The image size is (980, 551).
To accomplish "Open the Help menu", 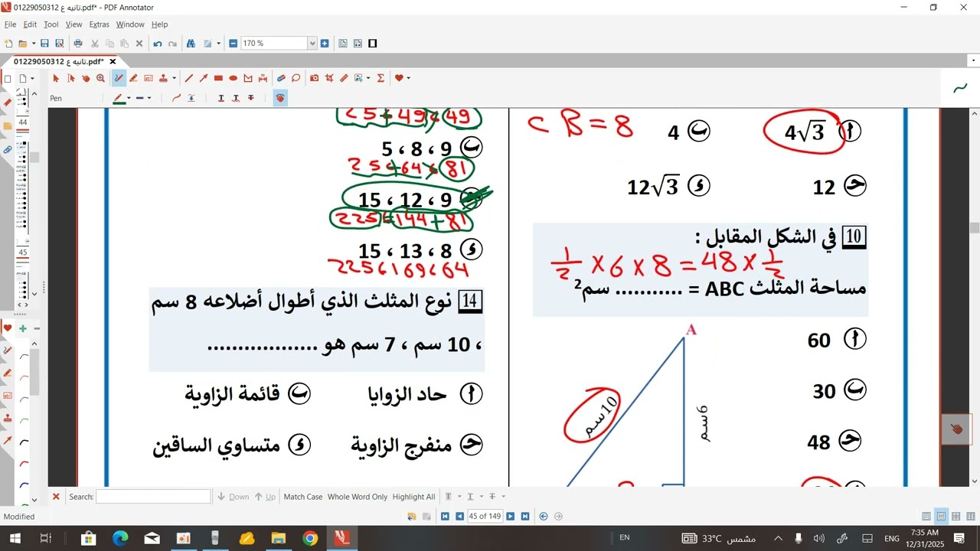I will click(159, 24).
